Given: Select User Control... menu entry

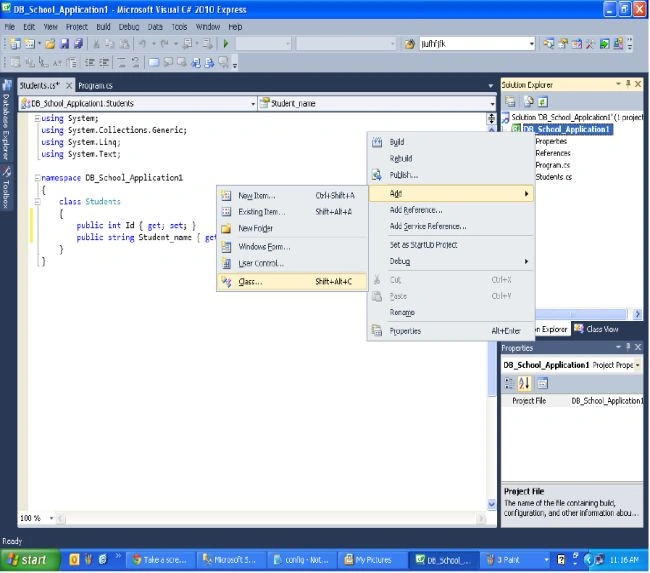Looking at the screenshot, I should click(x=292, y=264).
